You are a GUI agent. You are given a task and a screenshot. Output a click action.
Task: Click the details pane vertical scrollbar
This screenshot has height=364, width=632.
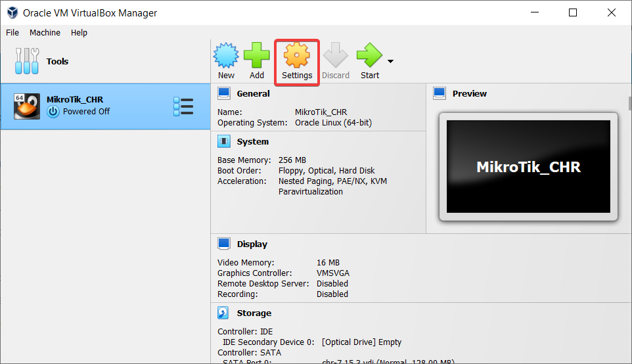[x=629, y=197]
